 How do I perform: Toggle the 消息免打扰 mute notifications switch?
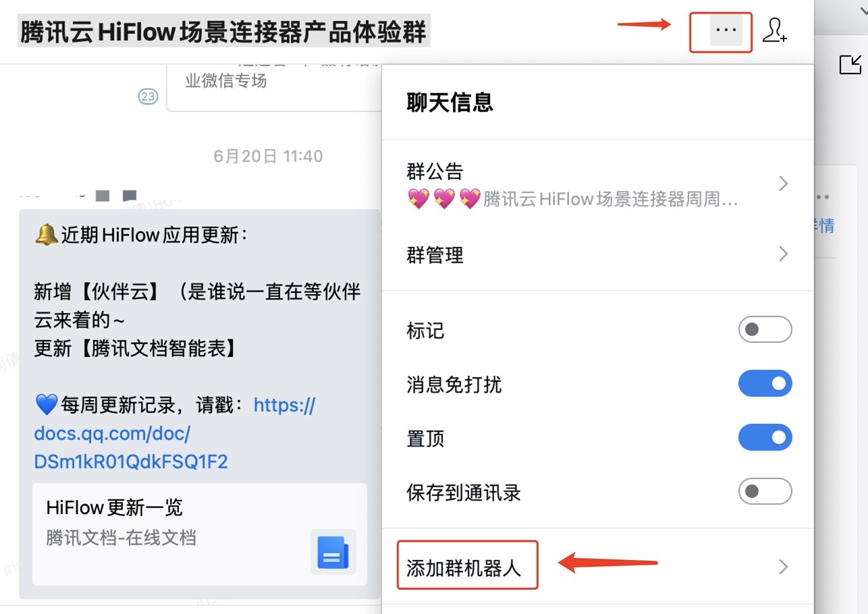765,383
